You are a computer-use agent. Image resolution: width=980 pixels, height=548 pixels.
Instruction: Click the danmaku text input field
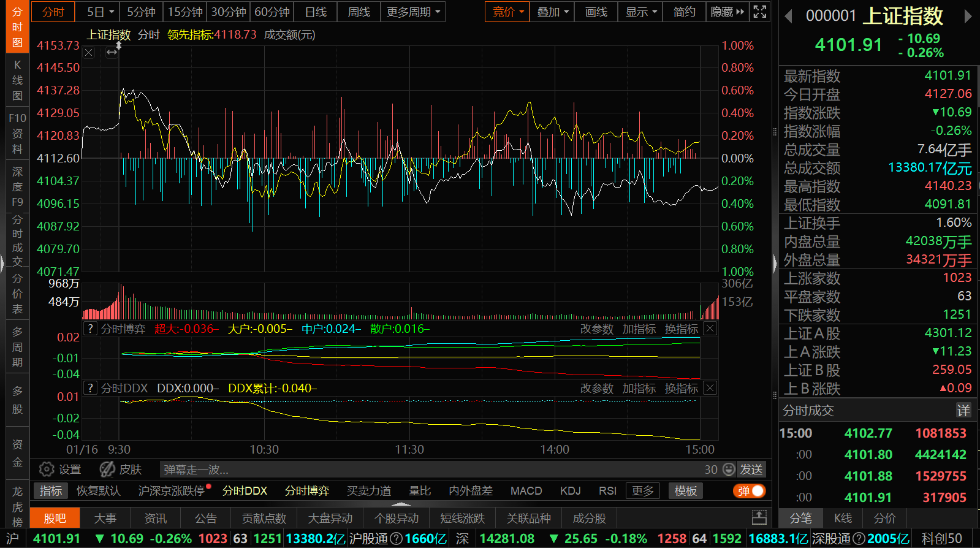click(429, 470)
